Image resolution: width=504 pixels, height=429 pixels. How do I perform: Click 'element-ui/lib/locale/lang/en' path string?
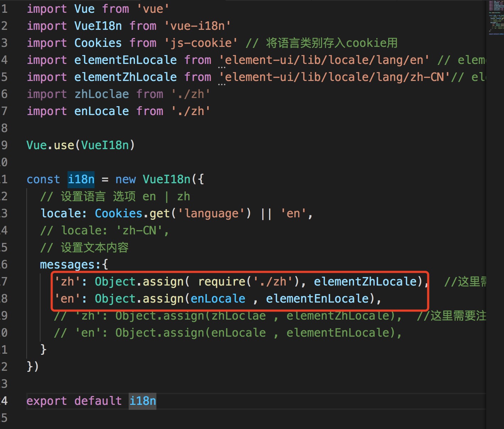click(x=324, y=60)
